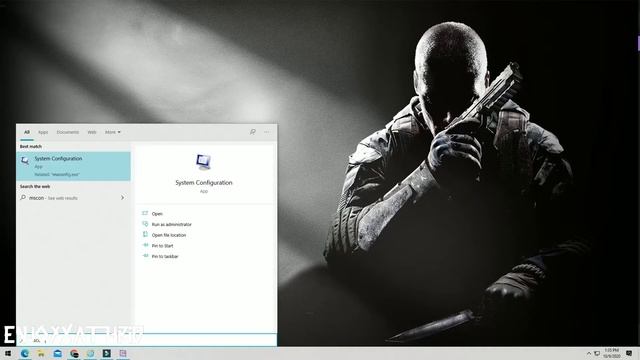This screenshot has width=640, height=360.
Task: Launch Google Chrome from the taskbar
Action: click(x=74, y=353)
